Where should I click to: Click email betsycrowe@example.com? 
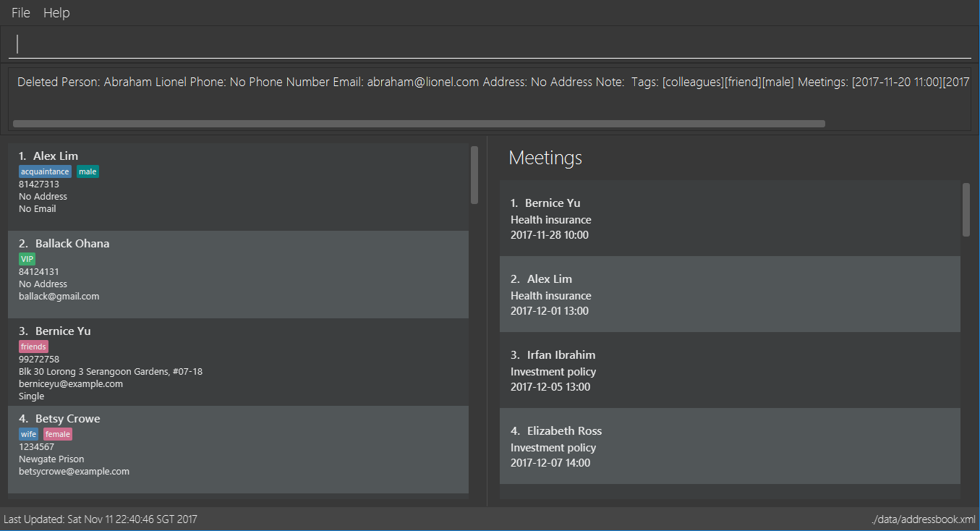pos(74,472)
